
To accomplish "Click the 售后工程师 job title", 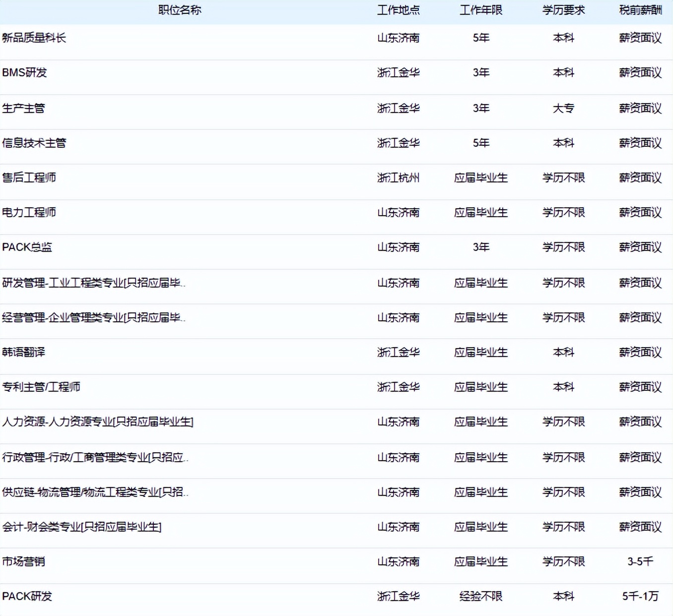I will (x=29, y=178).
